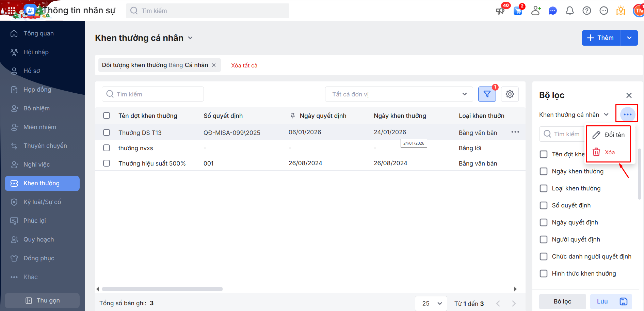Open Hợp đồng in sidebar
This screenshot has width=644, height=311.
[x=42, y=90]
